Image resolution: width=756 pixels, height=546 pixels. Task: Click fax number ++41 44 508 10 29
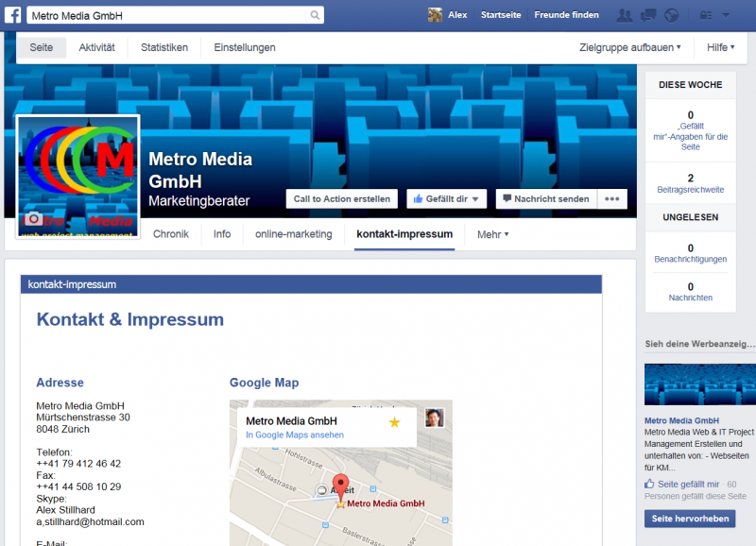(x=78, y=486)
